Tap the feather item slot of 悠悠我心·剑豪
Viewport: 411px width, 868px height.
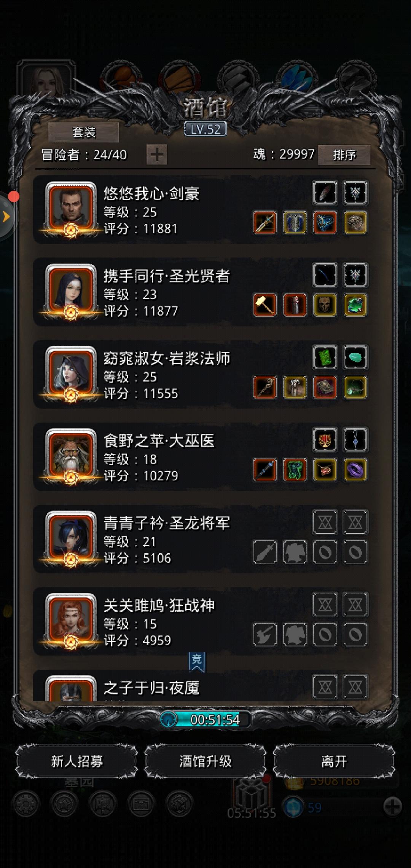click(325, 193)
